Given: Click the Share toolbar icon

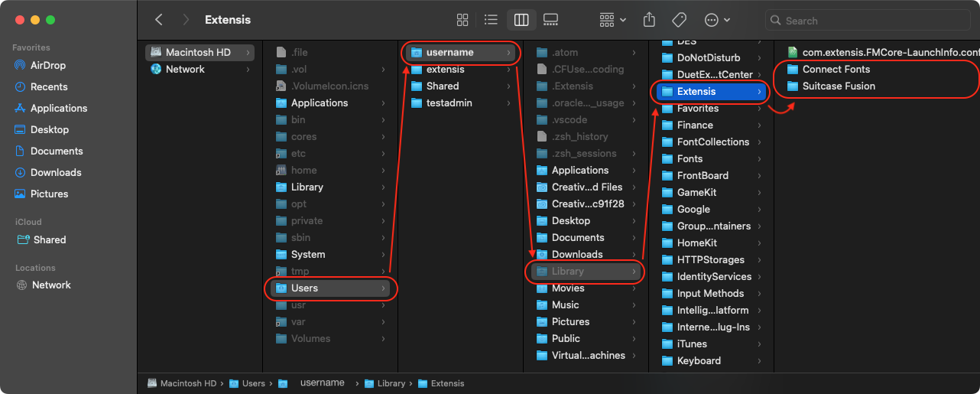Looking at the screenshot, I should [650, 20].
